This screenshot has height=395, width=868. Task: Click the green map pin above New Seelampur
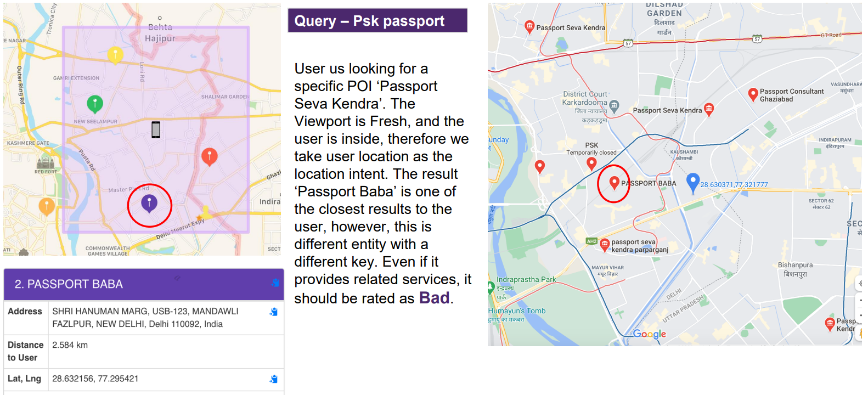95,103
